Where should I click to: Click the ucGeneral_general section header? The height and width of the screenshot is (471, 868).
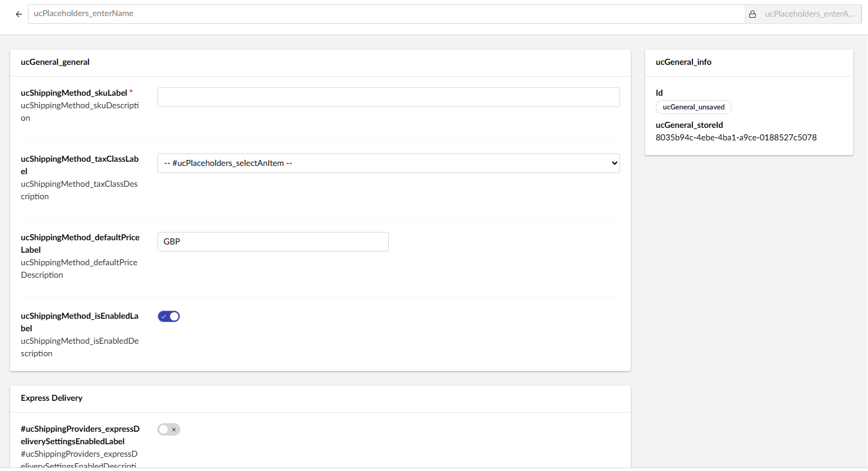coord(55,62)
